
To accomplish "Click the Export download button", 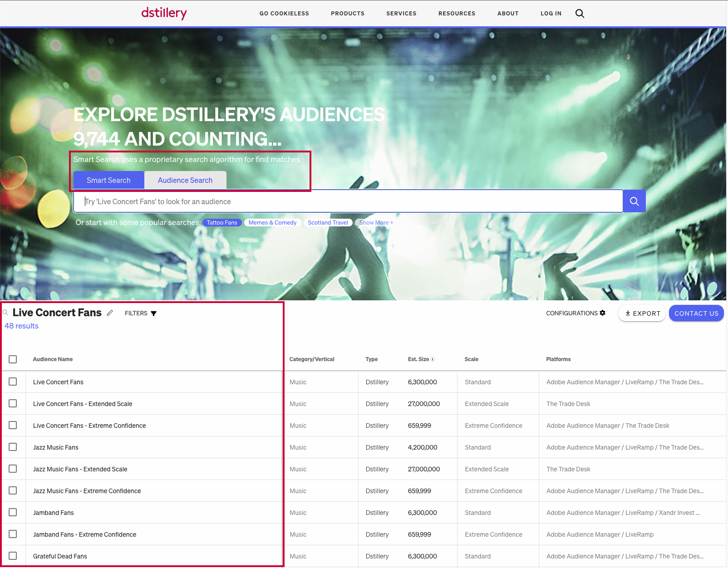I will coord(642,313).
